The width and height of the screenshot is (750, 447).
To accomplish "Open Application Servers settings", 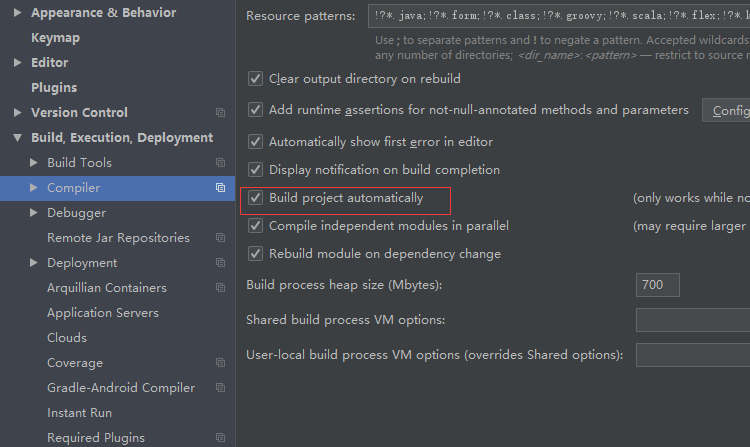I will point(103,313).
